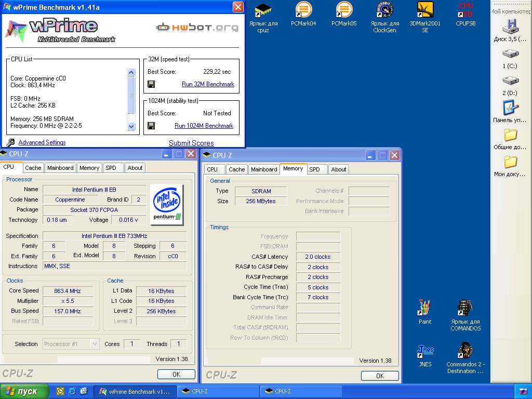Click the Socket 370 FCPGA package field
Viewport: 532px width, 399px height.
tap(94, 210)
